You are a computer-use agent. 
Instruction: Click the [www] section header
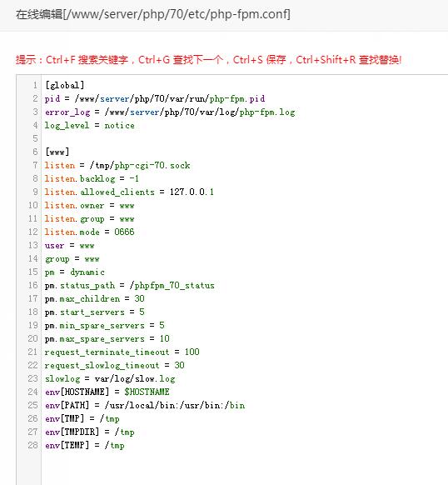point(57,152)
